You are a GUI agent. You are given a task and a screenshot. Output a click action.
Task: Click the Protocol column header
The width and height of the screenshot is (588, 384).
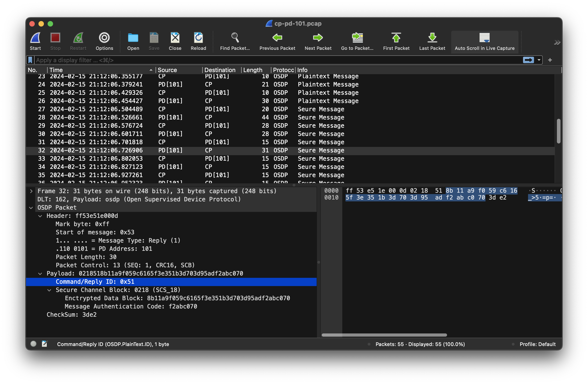[283, 70]
